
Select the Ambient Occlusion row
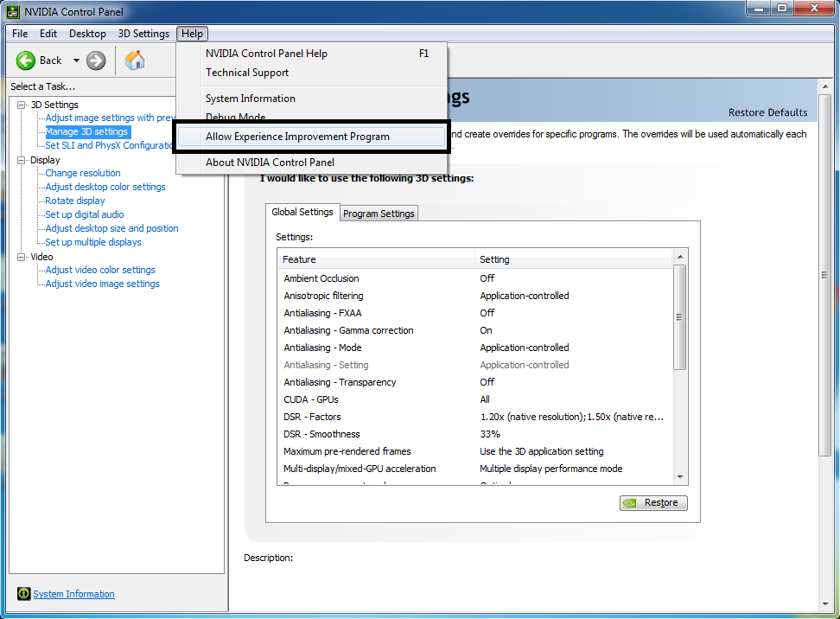coord(474,278)
